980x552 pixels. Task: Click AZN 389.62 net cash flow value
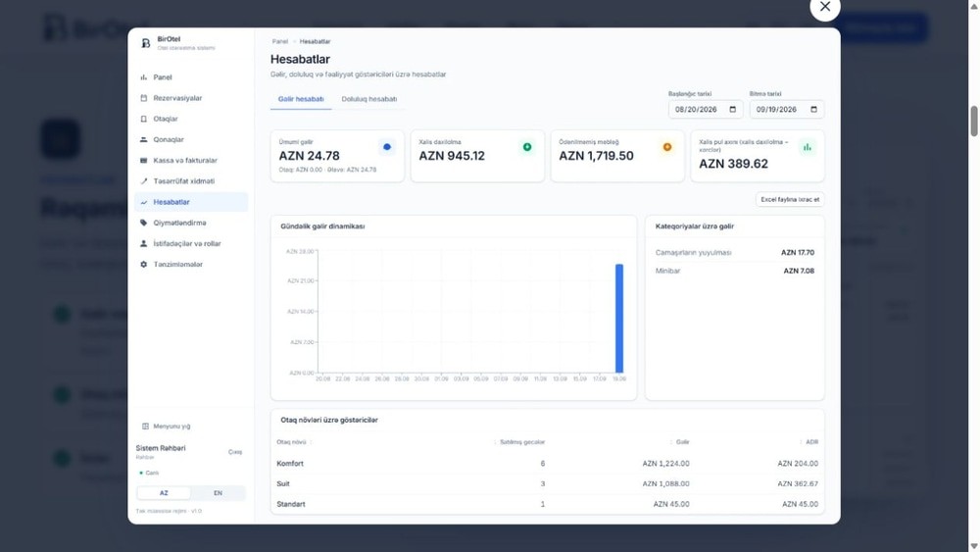click(x=733, y=164)
